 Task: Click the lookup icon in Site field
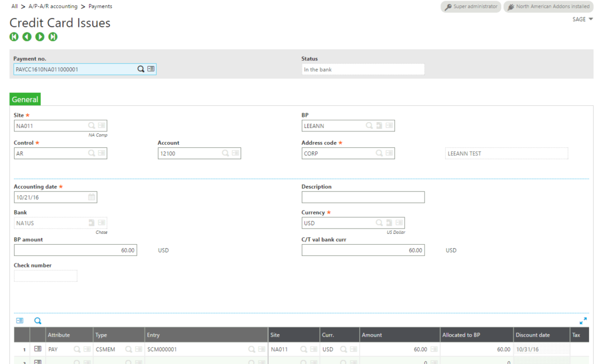pos(91,126)
